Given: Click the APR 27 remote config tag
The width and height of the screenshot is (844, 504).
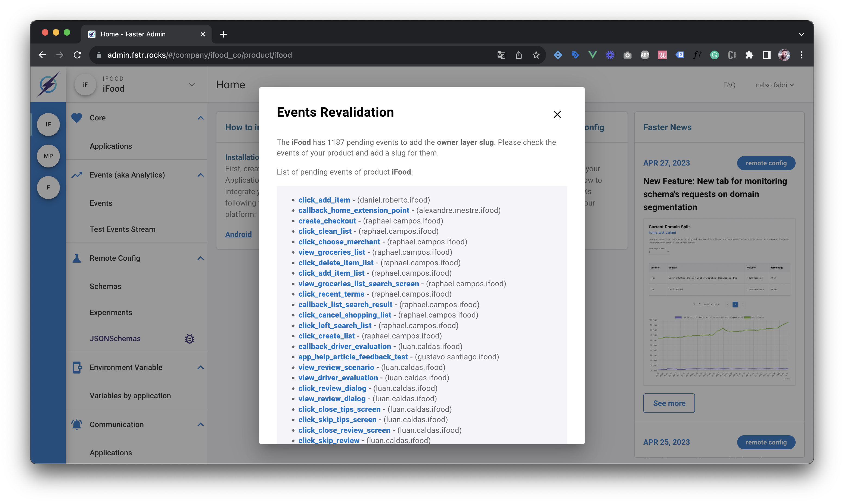Looking at the screenshot, I should tap(766, 163).
